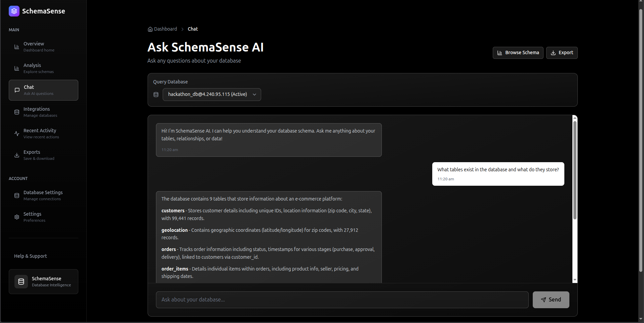Open Database Settings from the sidebar
644x323 pixels.
coord(43,195)
